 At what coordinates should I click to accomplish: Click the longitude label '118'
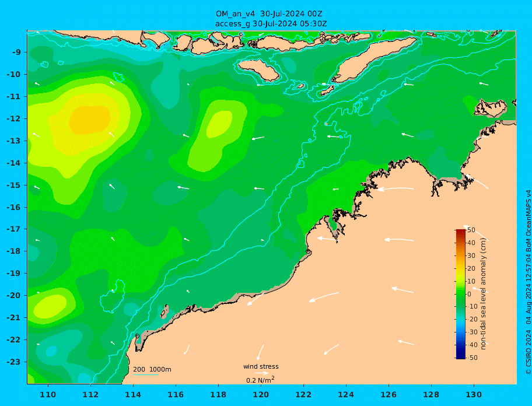click(x=218, y=394)
